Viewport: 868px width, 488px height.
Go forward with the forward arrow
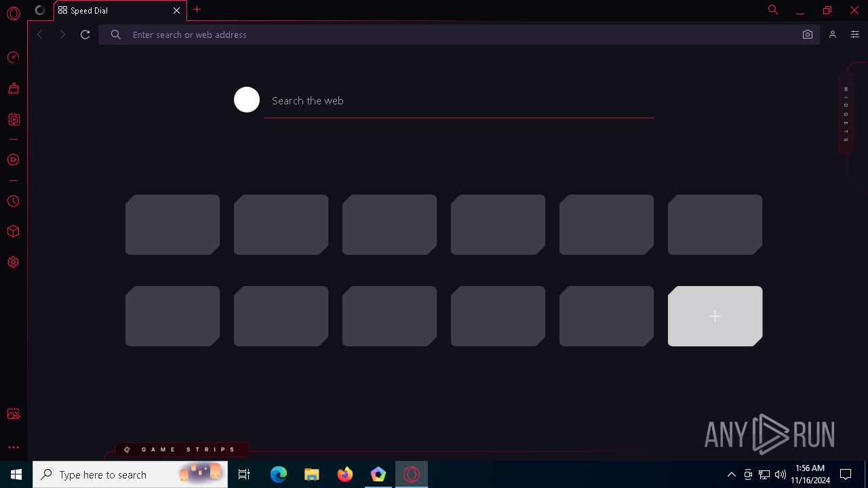(x=62, y=35)
